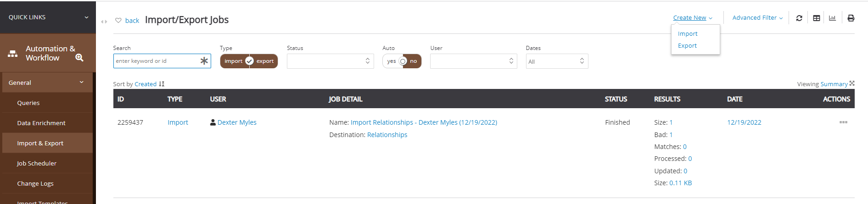This screenshot has width=868, height=204.
Task: Click the Bad count 1 link
Action: coord(671,135)
